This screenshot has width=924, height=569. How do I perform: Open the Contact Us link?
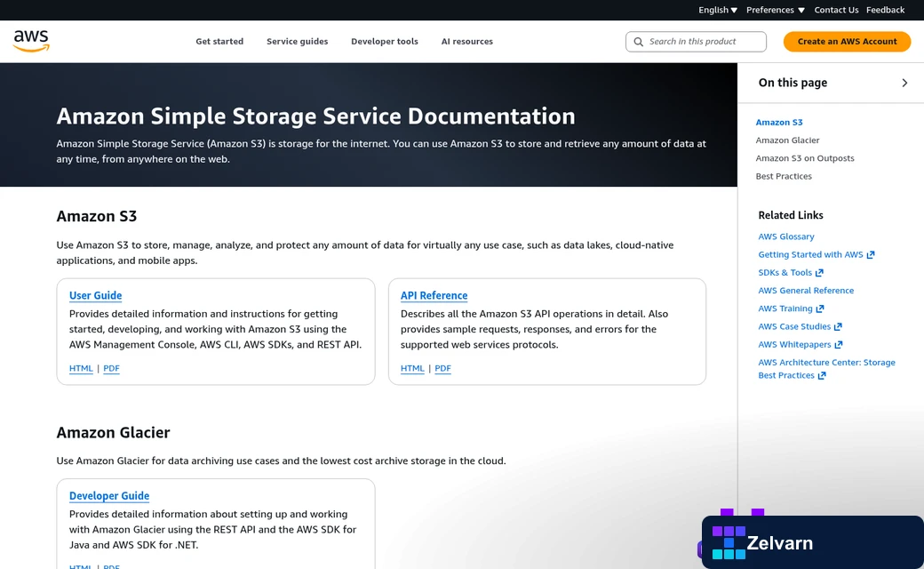coord(836,10)
